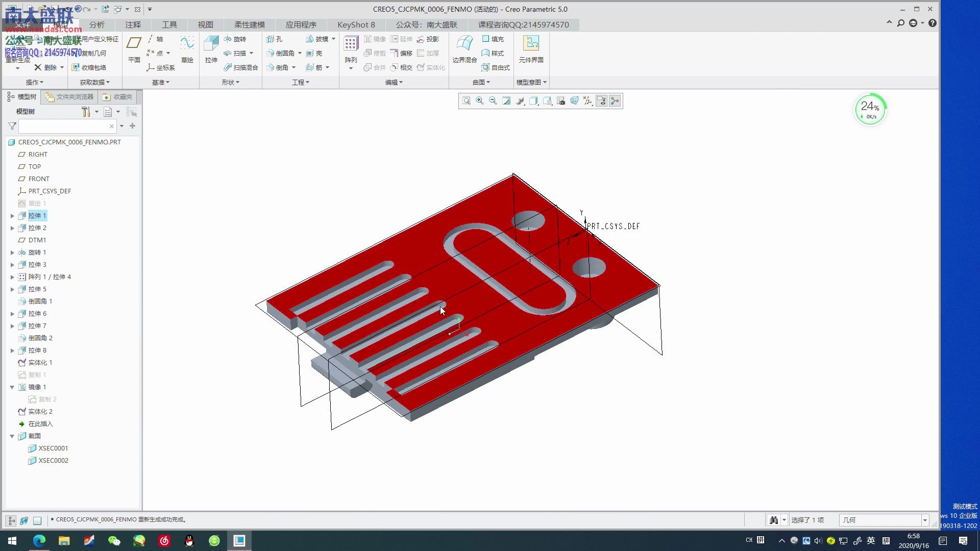Click the Revolve (旋转) tool in ribbon
The image size is (980, 551).
point(235,39)
